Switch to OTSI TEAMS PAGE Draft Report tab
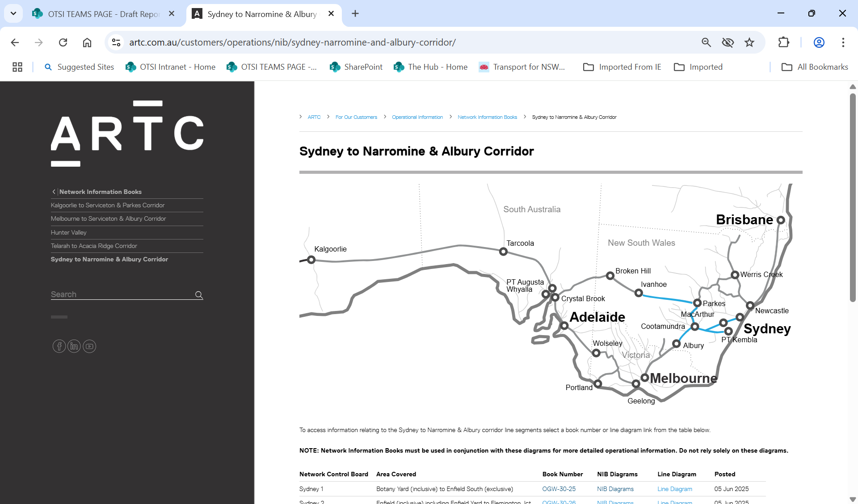 click(103, 14)
